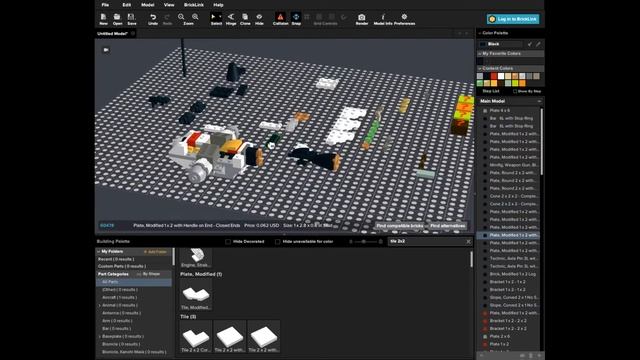Click the Plate 4 x 6 group icon in step list
The height and width of the screenshot is (360, 640).
pos(485,111)
